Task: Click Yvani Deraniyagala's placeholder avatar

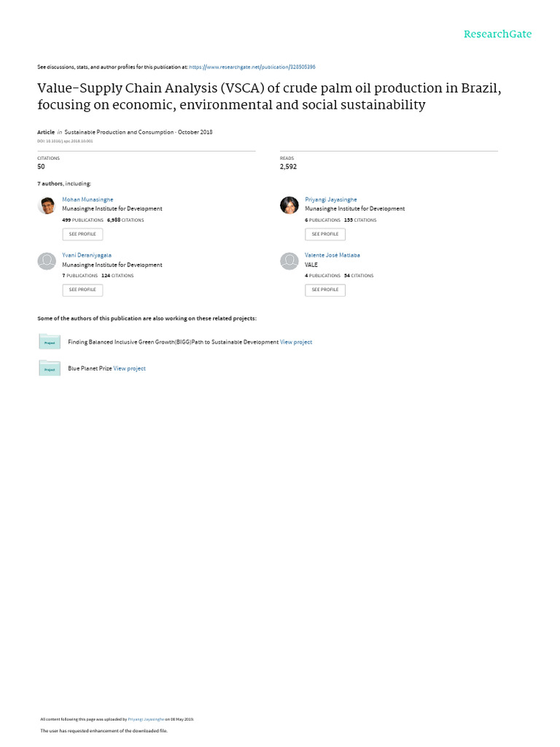Action: pos(47,261)
